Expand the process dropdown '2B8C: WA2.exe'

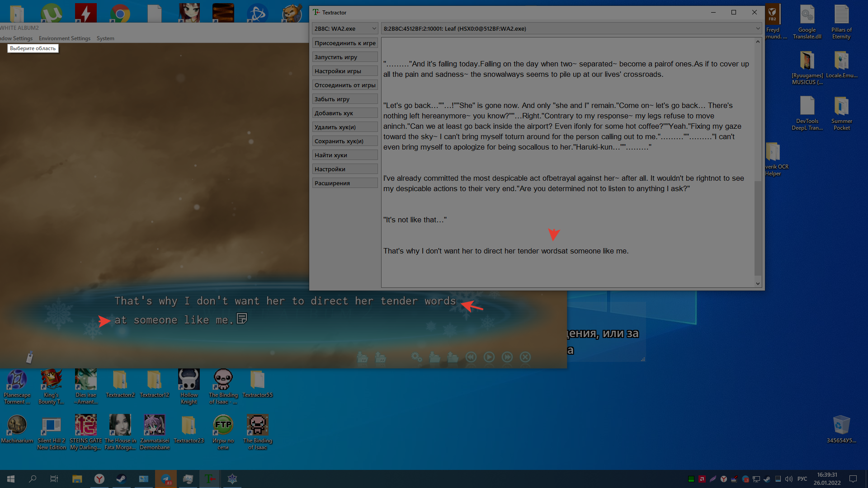[345, 28]
